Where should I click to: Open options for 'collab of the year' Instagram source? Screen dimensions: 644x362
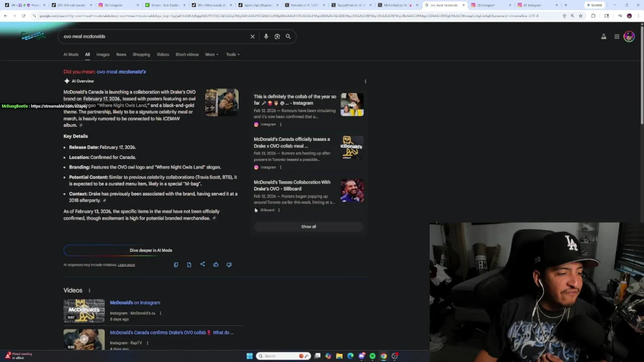[x=280, y=124]
